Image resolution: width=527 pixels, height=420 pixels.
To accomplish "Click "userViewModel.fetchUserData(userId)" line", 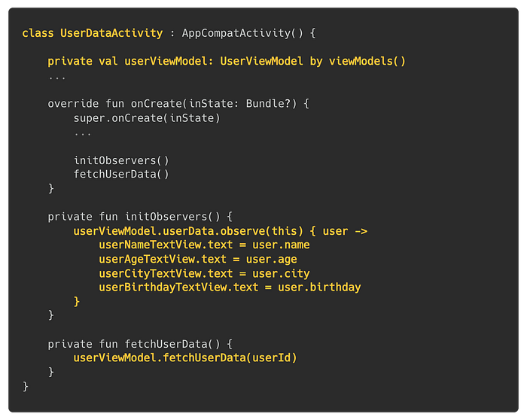I will [185, 358].
